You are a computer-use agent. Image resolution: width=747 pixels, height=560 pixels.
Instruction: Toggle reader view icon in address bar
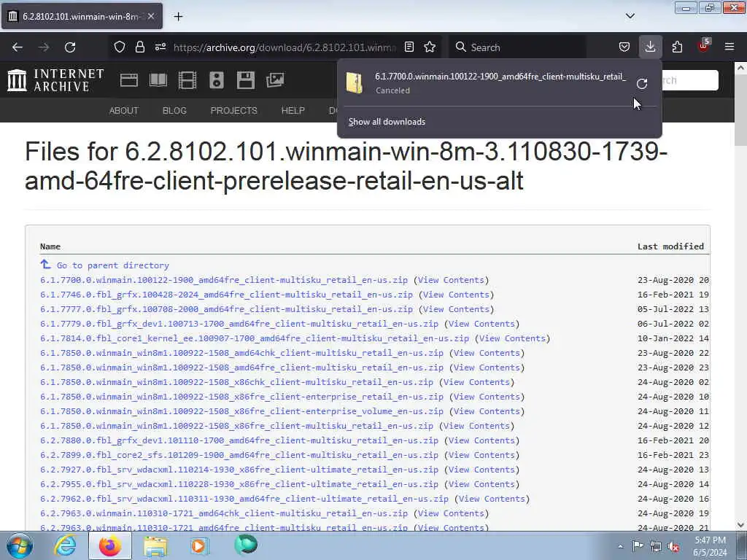click(409, 47)
